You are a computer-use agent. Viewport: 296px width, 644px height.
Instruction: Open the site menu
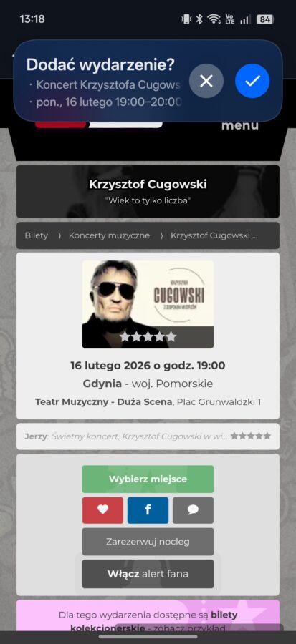click(x=239, y=125)
